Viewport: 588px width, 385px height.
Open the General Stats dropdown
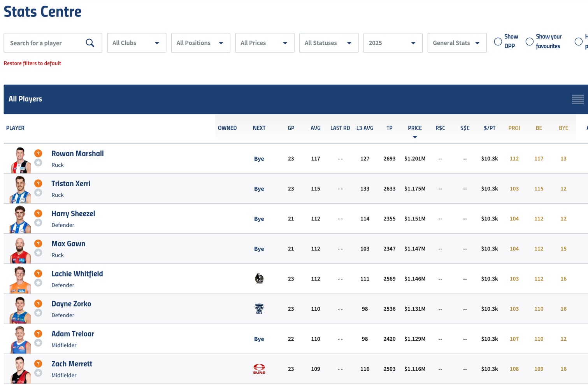click(456, 43)
